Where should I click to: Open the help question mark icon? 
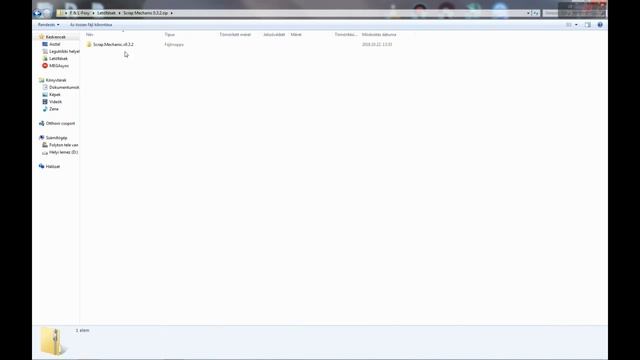600,25
